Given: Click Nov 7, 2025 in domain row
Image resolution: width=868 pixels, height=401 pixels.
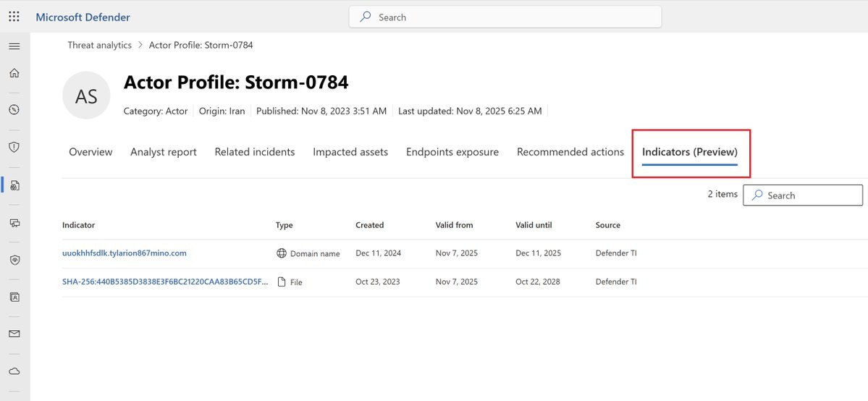Looking at the screenshot, I should tap(457, 253).
